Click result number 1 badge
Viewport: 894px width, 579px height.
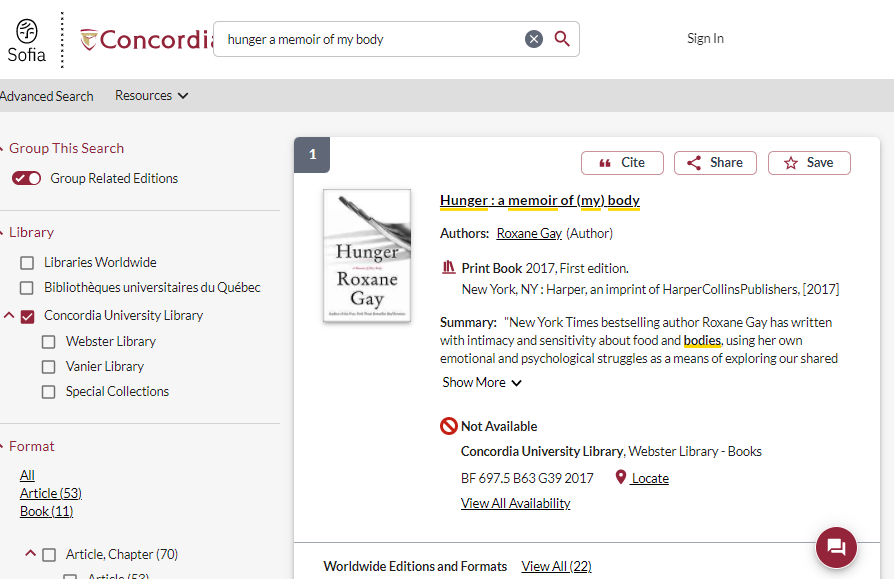[x=312, y=154]
